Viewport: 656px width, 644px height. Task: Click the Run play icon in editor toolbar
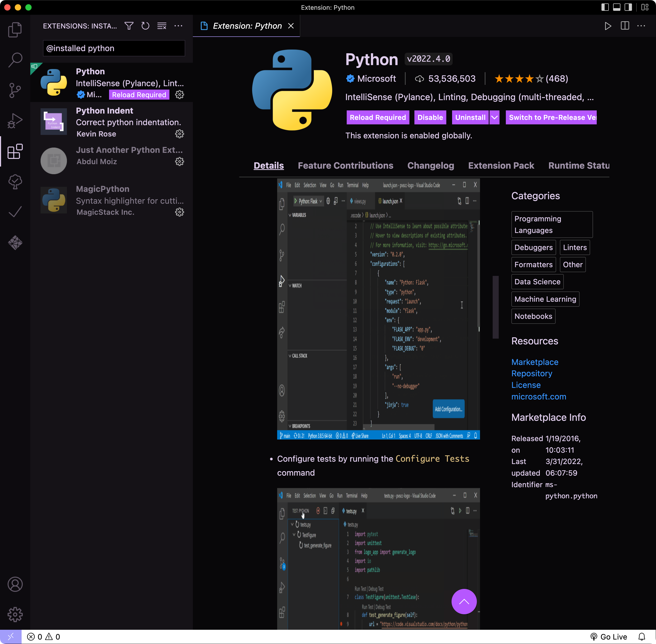tap(608, 26)
